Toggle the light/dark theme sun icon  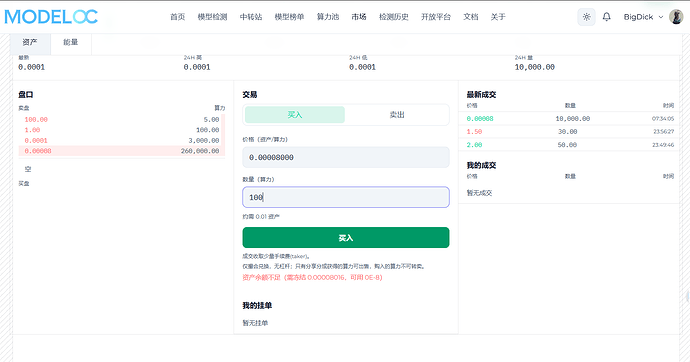point(586,17)
